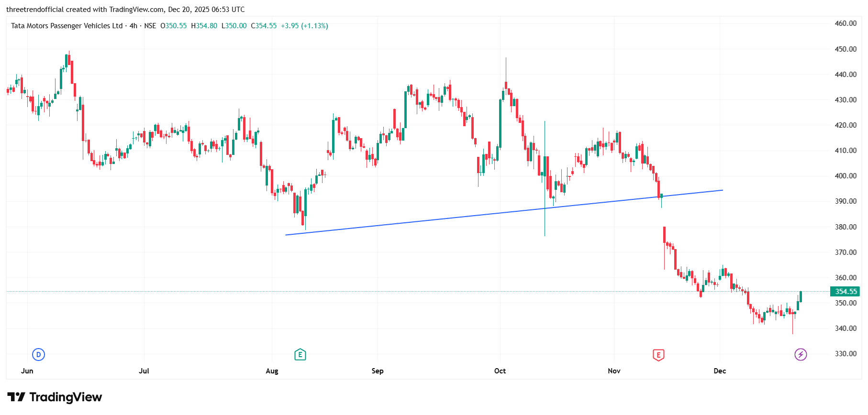Click the 330.00 price axis label
This screenshot has height=415, width=868.
coord(846,354)
